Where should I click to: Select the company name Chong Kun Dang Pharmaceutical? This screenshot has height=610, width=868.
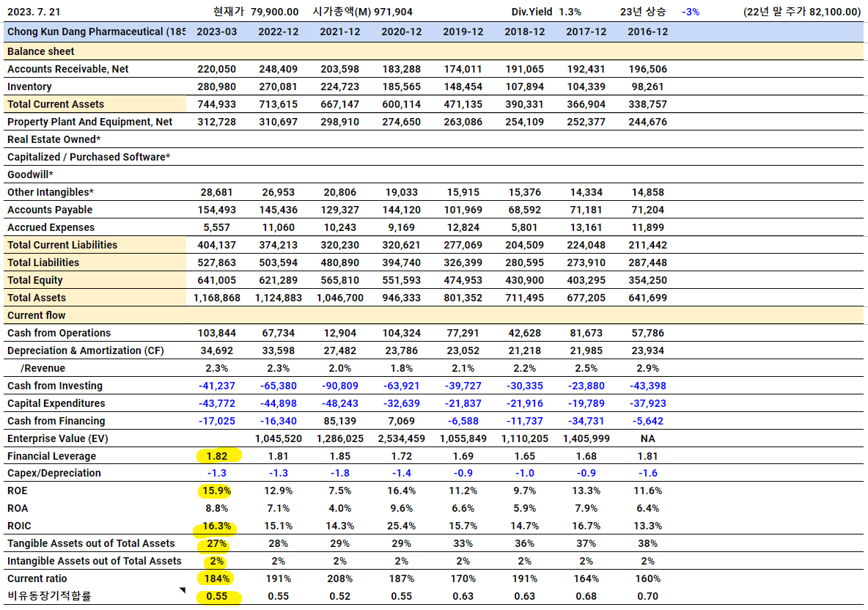[x=96, y=32]
